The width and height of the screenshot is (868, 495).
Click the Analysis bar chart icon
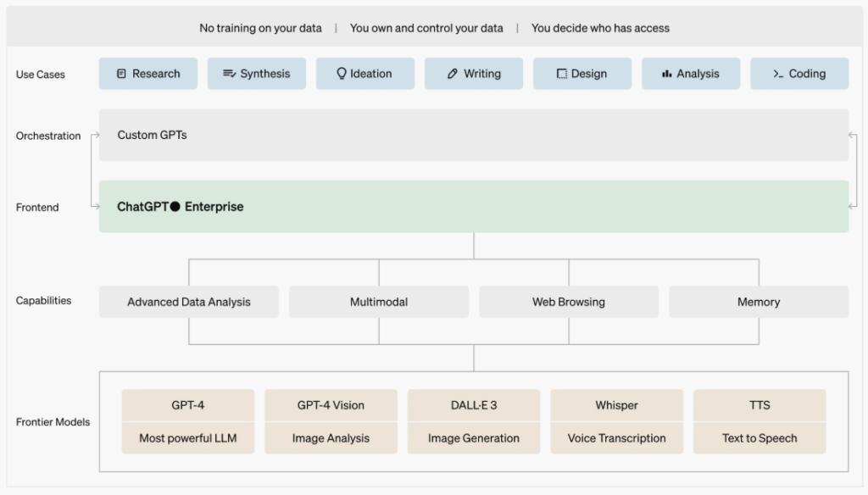click(667, 74)
